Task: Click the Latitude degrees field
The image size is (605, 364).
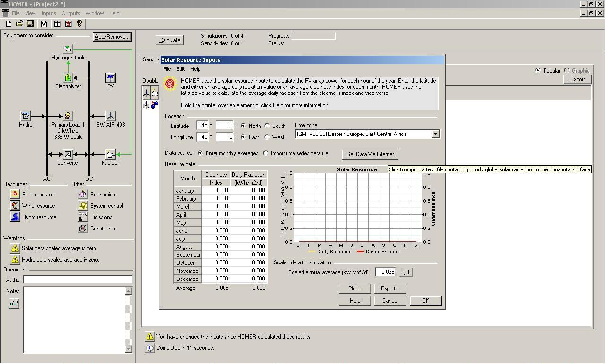Action: [x=202, y=126]
